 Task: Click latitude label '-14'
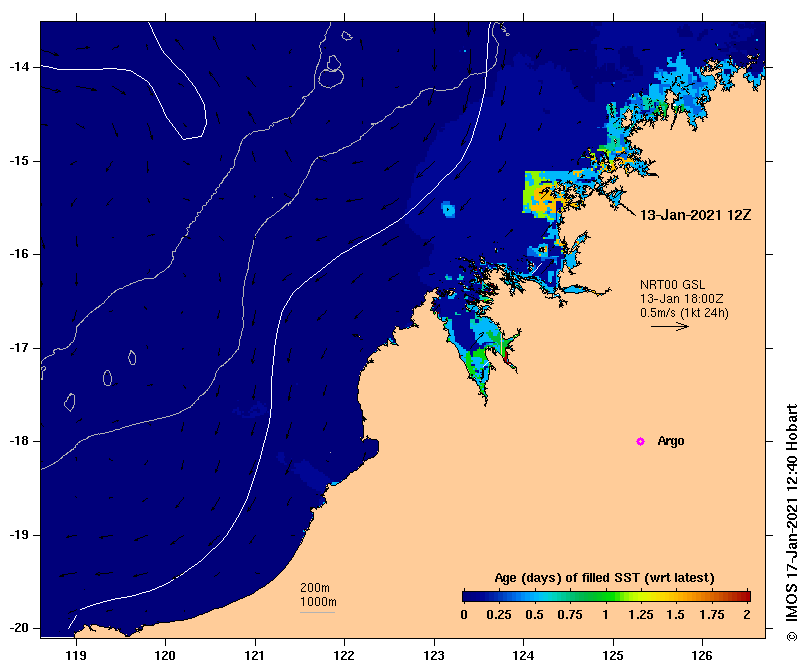click(x=19, y=67)
